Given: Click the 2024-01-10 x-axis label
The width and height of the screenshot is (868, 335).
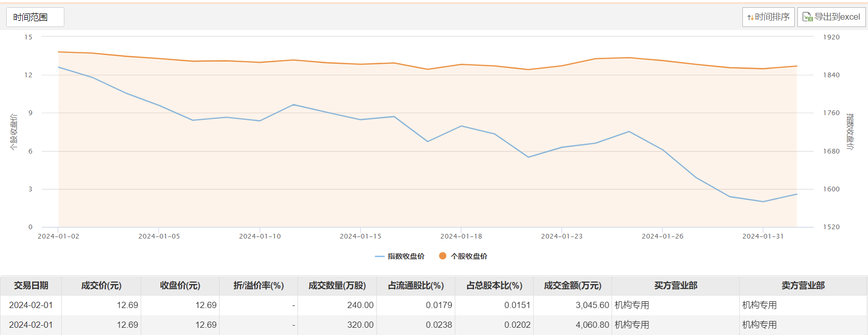Looking at the screenshot, I should tap(260, 236).
